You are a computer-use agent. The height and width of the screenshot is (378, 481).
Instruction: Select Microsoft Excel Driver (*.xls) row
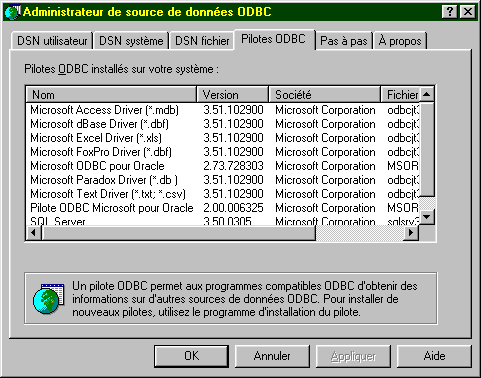[x=222, y=138]
